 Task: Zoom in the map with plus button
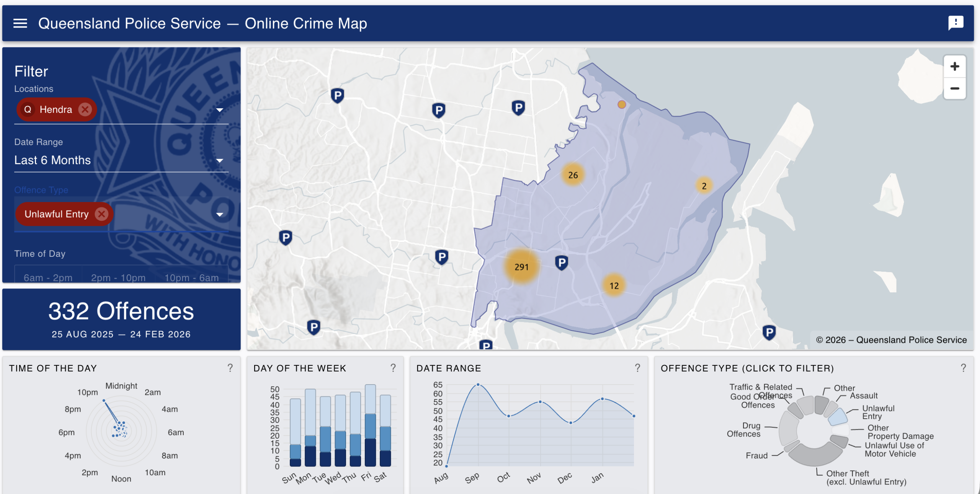pos(954,67)
